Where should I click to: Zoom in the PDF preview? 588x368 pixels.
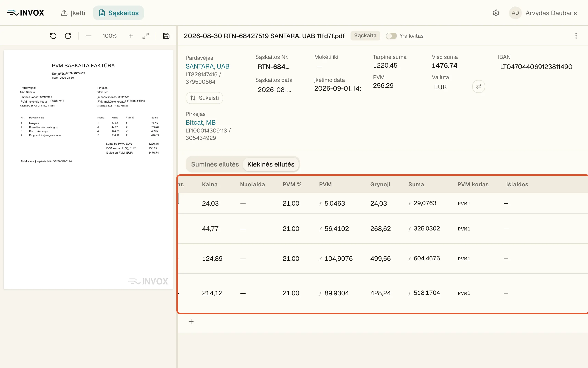click(131, 36)
